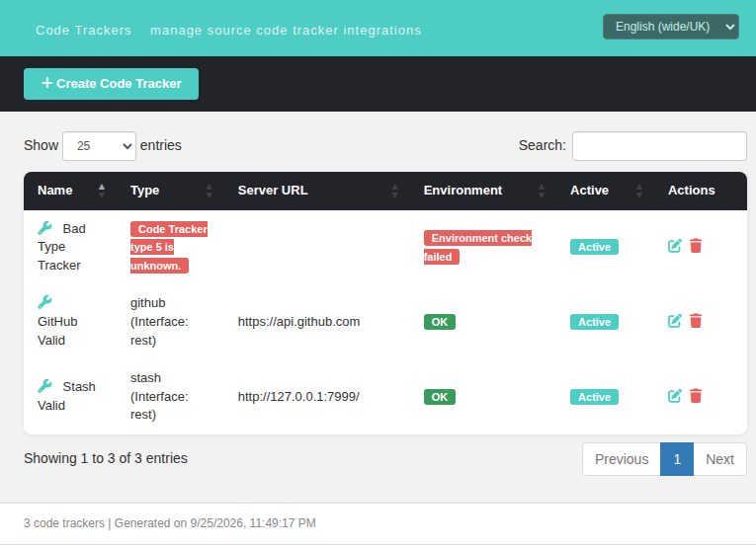
Task: Go to Next page
Action: point(719,459)
